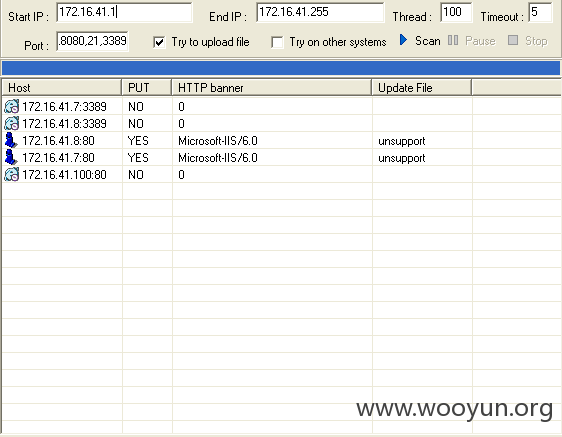Click the blue Scan play icon

pyautogui.click(x=403, y=40)
